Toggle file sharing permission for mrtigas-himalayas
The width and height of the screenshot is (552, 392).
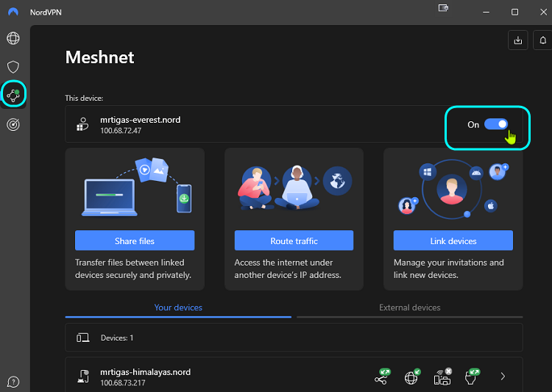point(382,377)
